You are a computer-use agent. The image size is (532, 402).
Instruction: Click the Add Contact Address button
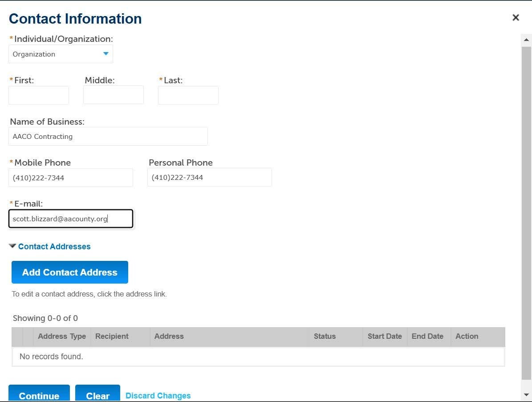tap(69, 272)
